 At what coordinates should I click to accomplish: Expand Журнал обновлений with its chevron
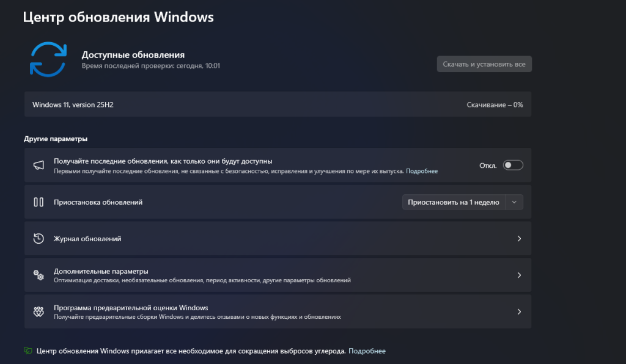point(519,239)
